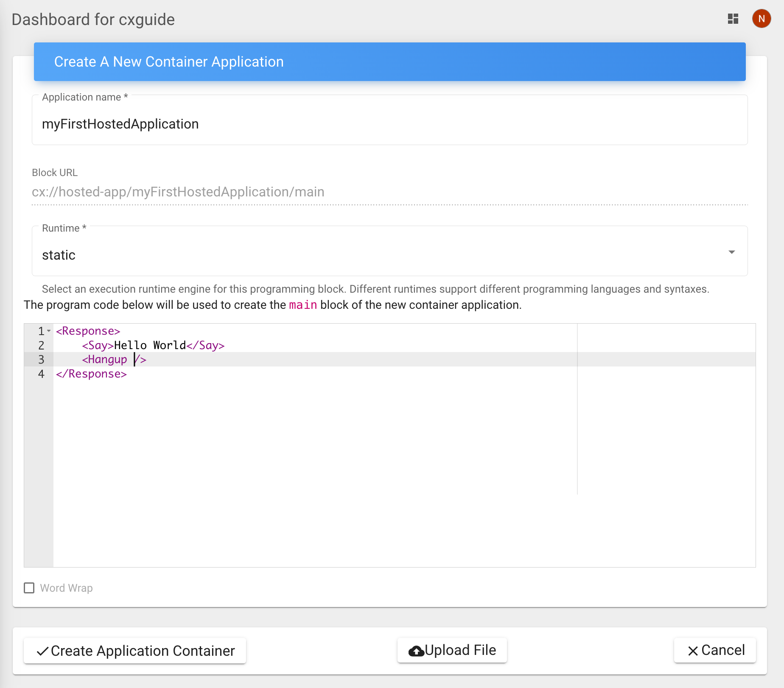Click the Upload File button
This screenshot has width=784, height=688.
click(452, 650)
